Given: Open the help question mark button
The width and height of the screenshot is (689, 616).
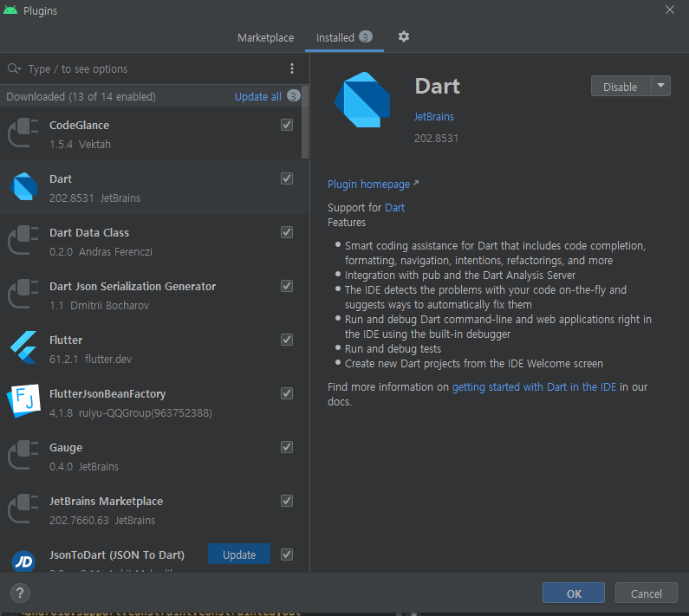Looking at the screenshot, I should click(20, 593).
